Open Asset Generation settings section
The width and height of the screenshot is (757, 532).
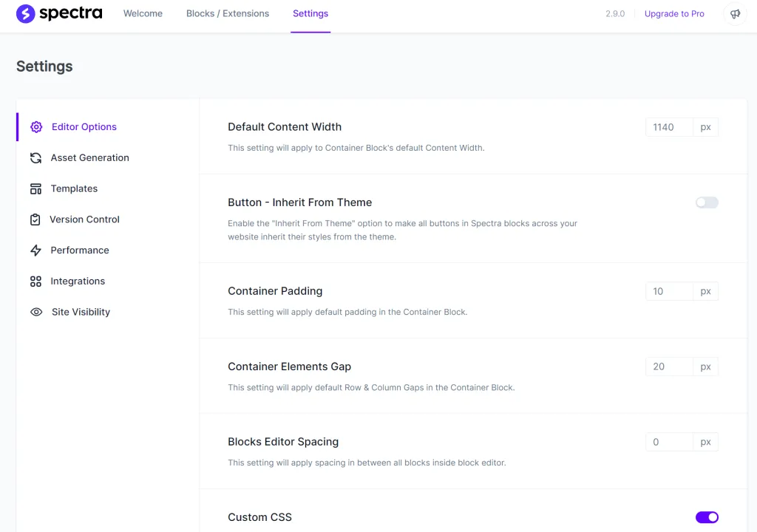click(x=89, y=158)
